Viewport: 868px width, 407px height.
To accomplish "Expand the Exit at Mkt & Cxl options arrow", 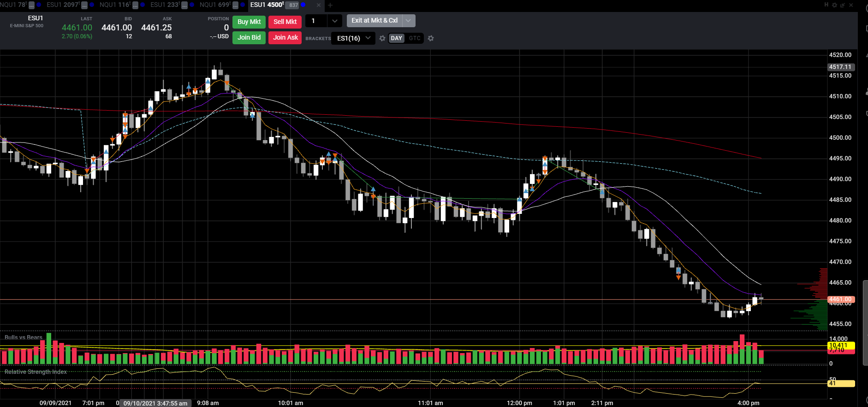I will click(x=409, y=21).
